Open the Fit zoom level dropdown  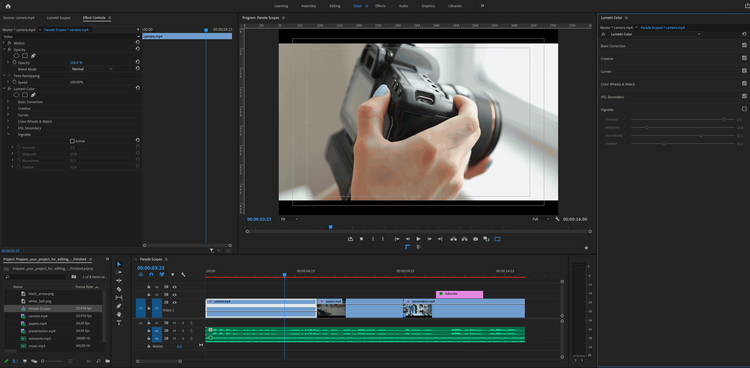(x=289, y=219)
